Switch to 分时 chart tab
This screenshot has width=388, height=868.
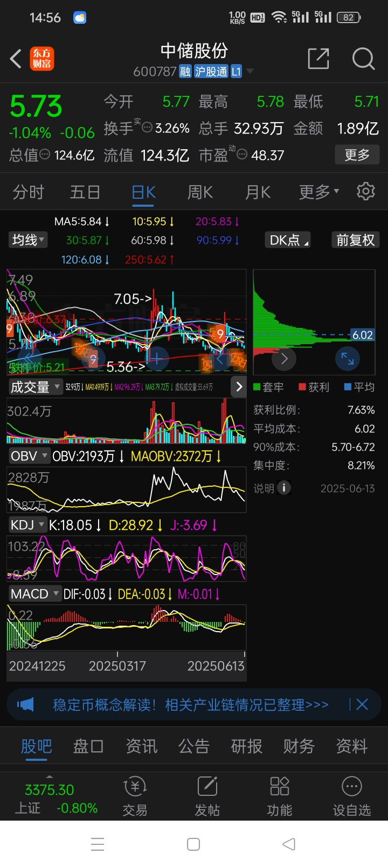(28, 192)
